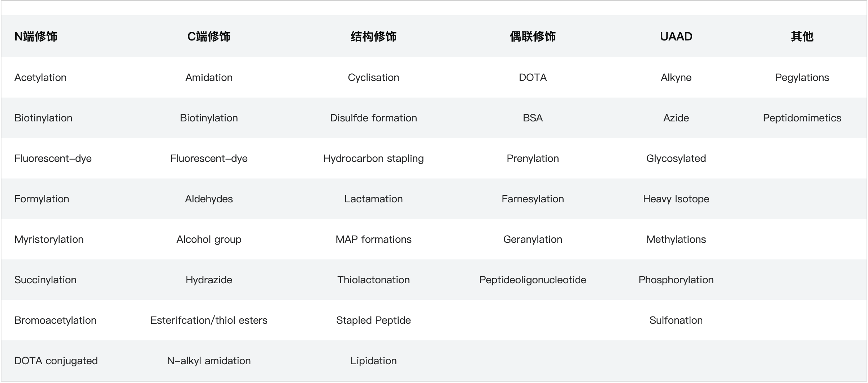Click the Hydrocarbon stapling cell
The width and height of the screenshot is (868, 383).
tap(373, 159)
